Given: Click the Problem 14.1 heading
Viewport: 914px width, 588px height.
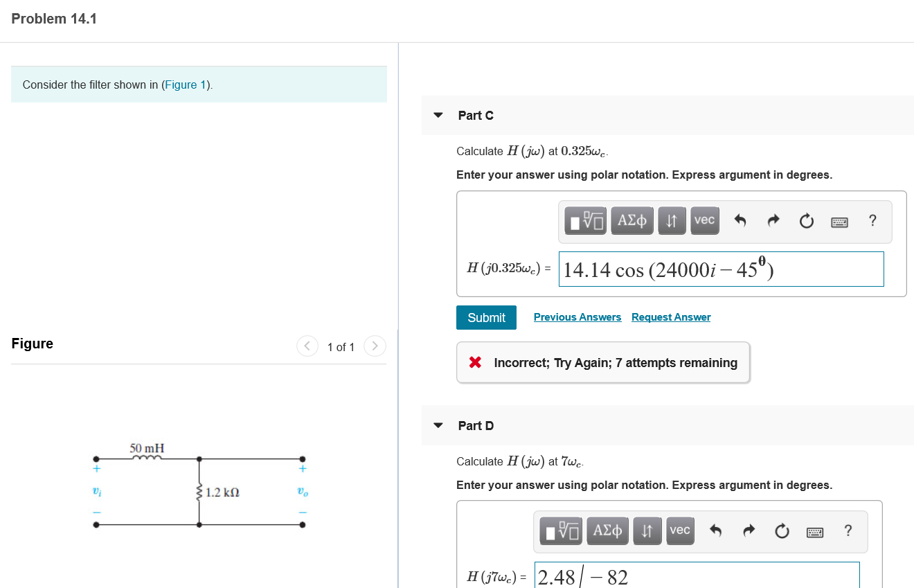Looking at the screenshot, I should 54,19.
